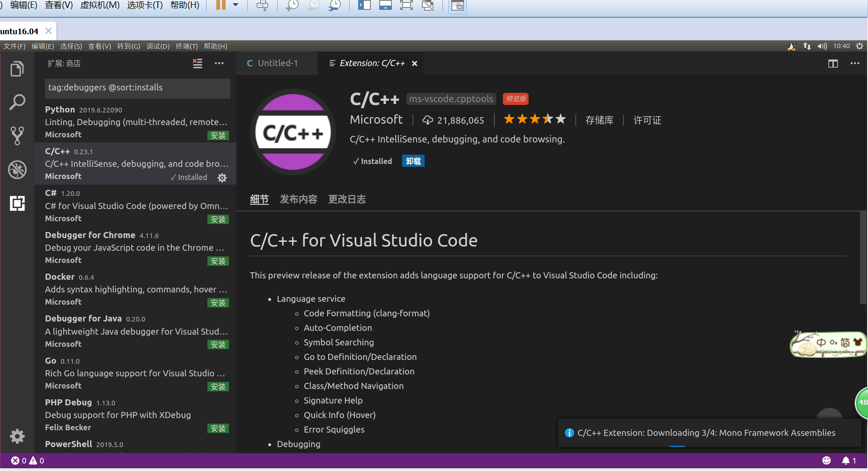Image resolution: width=868 pixels, height=471 pixels.
Task: Open the volume indicator in top panel
Action: (x=822, y=46)
